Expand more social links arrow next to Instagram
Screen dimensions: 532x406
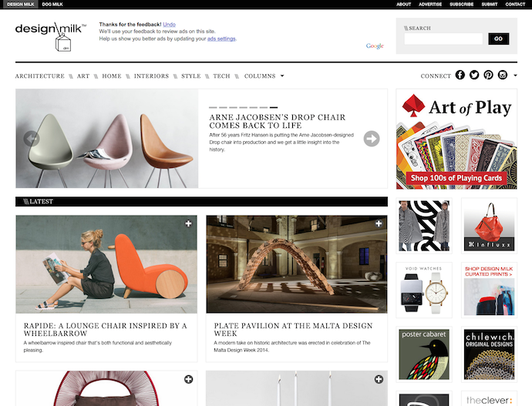(515, 75)
